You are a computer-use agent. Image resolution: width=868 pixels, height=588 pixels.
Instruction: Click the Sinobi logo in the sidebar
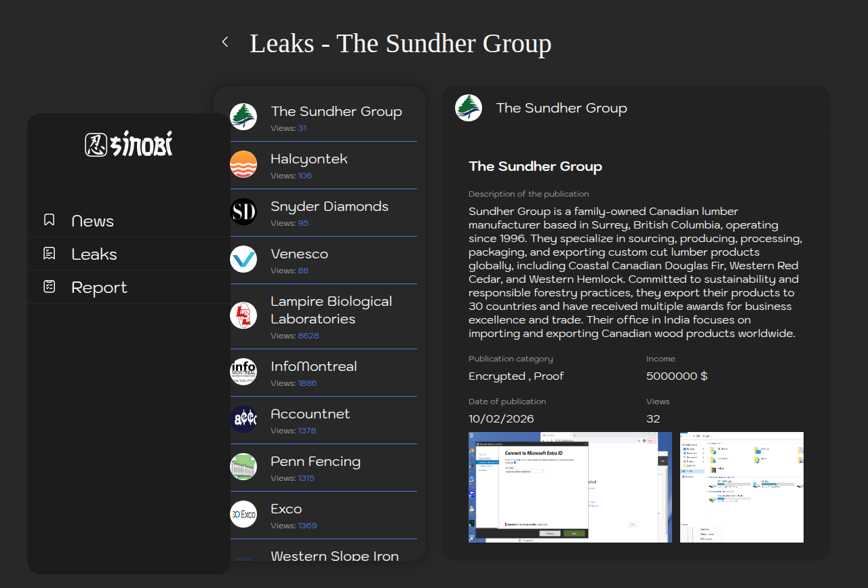point(129,144)
